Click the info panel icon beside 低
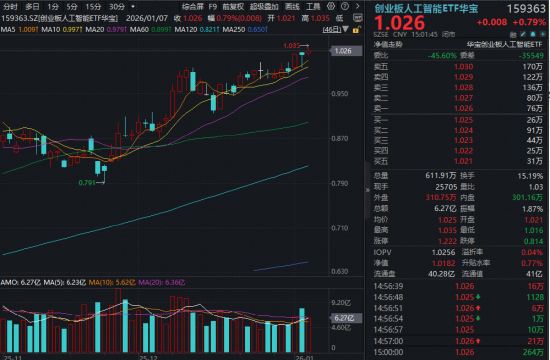550x360 pixels. 357,18
